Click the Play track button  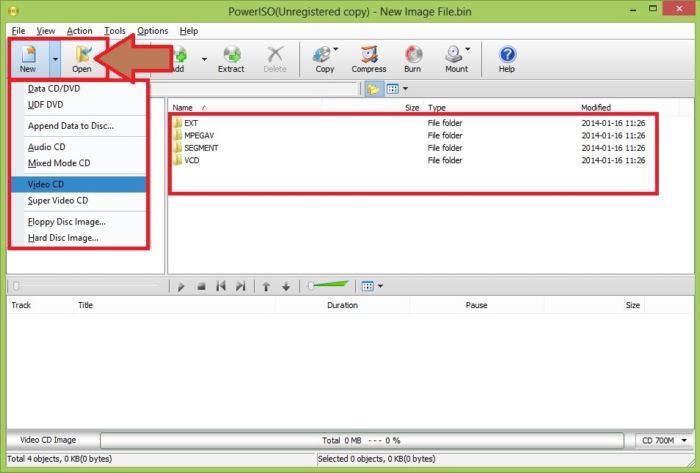(181, 286)
